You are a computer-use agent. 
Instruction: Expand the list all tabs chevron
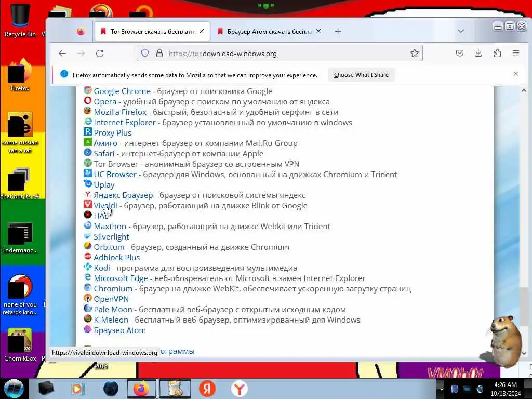coord(461,31)
